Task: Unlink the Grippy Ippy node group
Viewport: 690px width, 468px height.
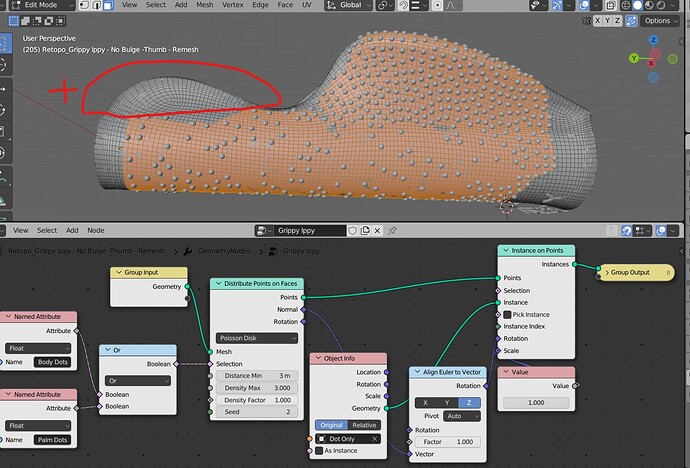Action: pyautogui.click(x=377, y=230)
